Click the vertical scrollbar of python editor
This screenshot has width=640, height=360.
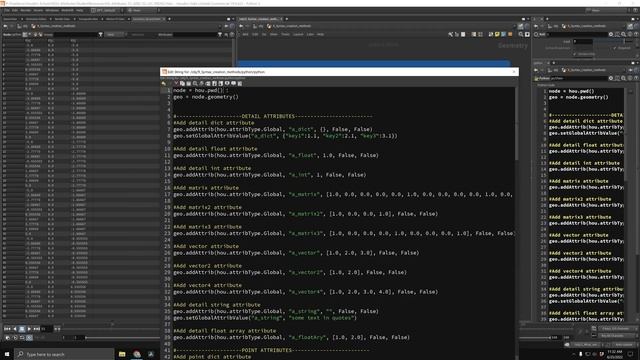pyautogui.click(x=516, y=124)
